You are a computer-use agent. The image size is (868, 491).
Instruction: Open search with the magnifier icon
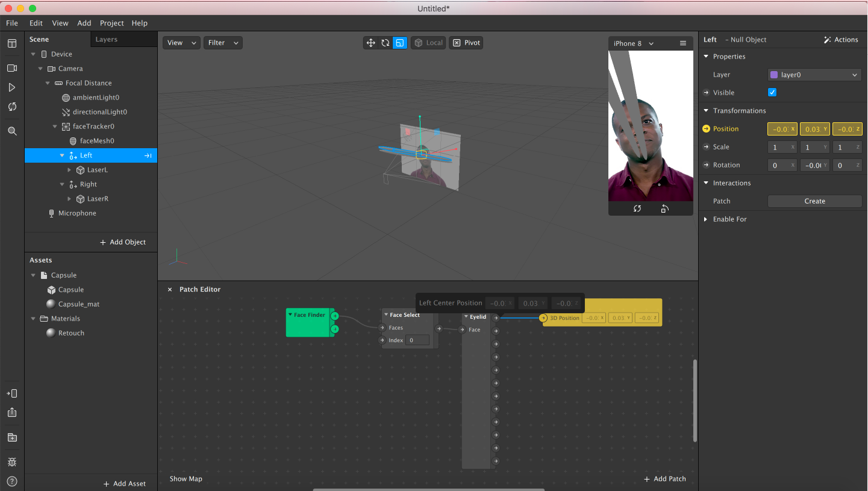12,131
